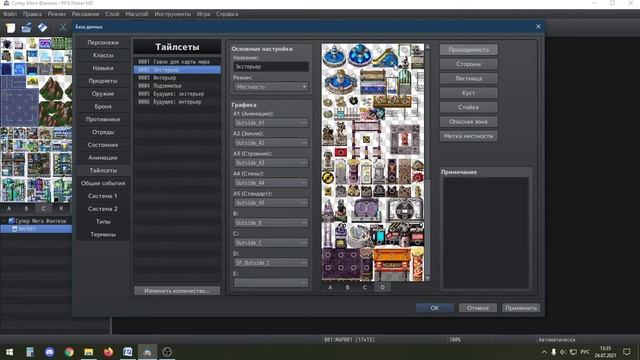The image size is (640, 360).
Task: Switch to the Оружие database tab
Action: click(x=103, y=93)
